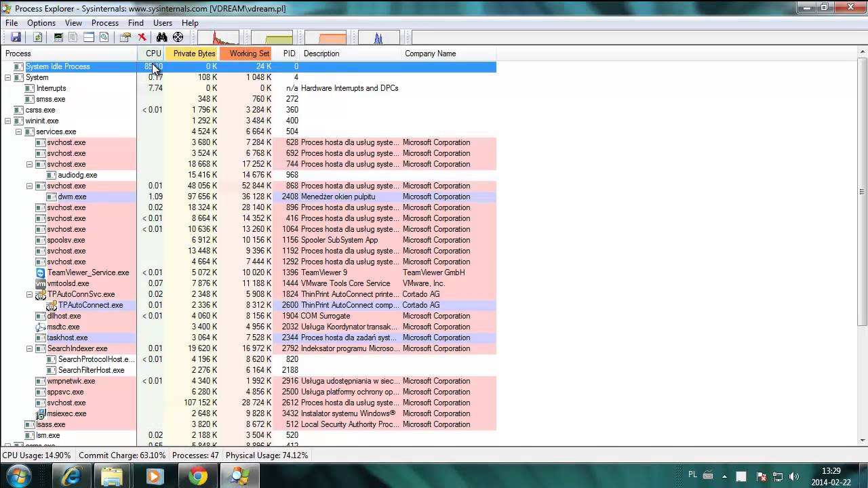Click the vmtoolsd.exe VMware icon

tap(41, 283)
